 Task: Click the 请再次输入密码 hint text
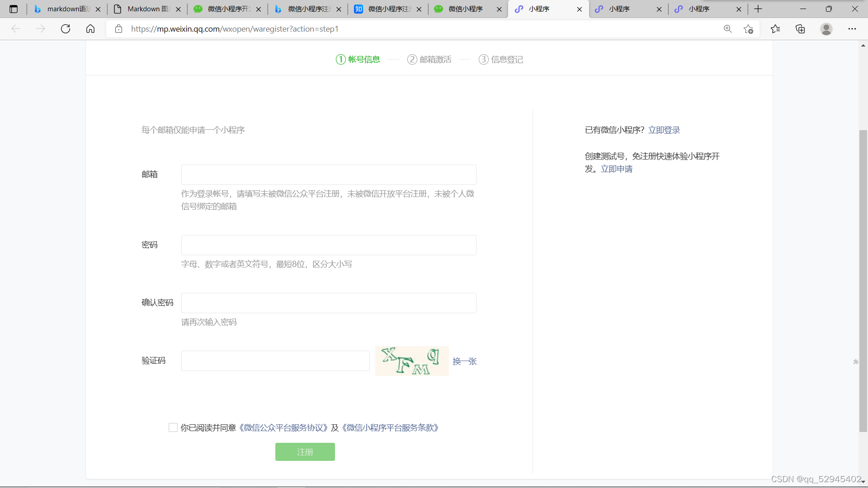coord(209,322)
